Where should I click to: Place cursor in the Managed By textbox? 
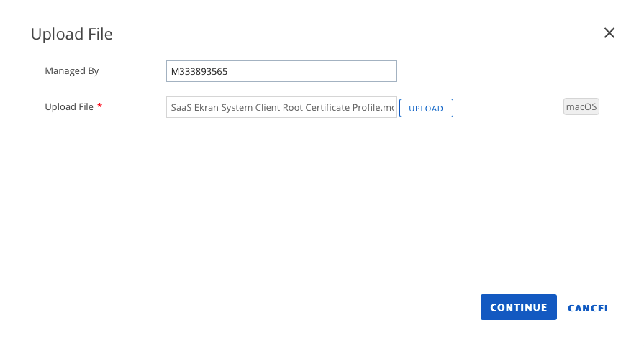coord(281,71)
